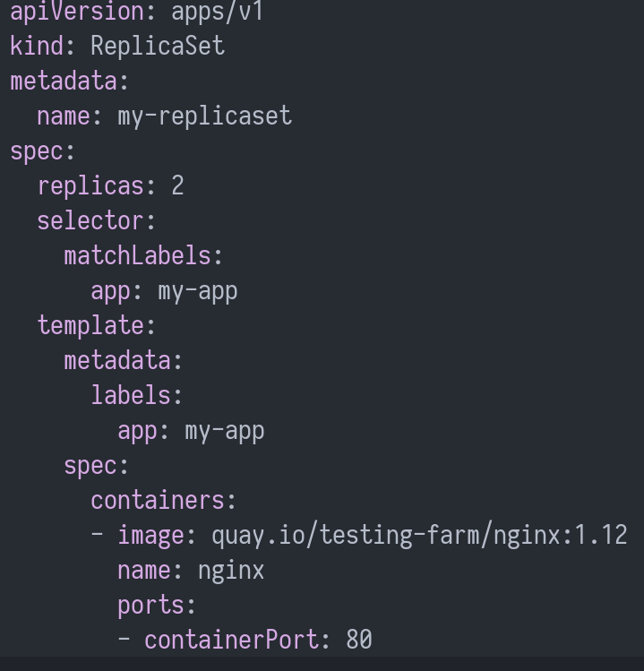Click the labels key
Screen dimensions: 644x671
[131, 395]
